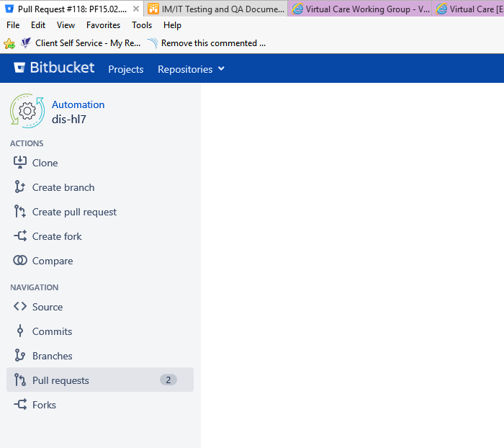Image resolution: width=504 pixels, height=448 pixels.
Task: Expand the Repositories dropdown chevron
Action: click(221, 68)
